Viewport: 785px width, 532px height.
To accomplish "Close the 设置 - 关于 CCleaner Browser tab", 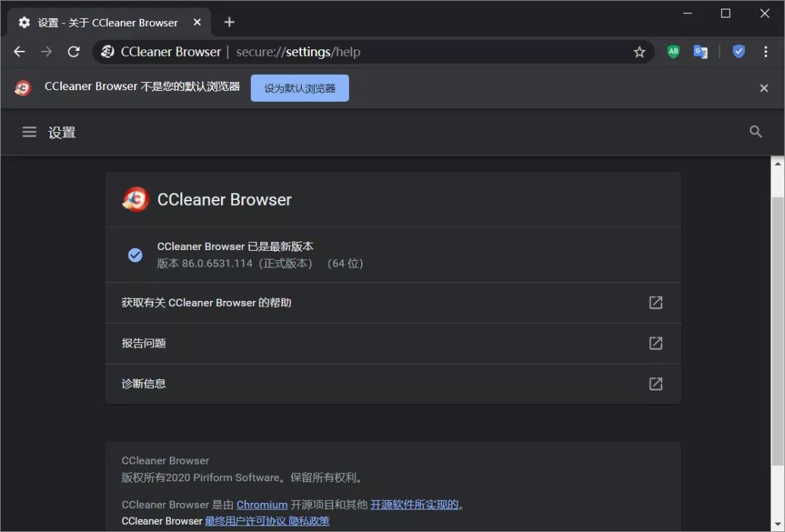I will coord(197,23).
